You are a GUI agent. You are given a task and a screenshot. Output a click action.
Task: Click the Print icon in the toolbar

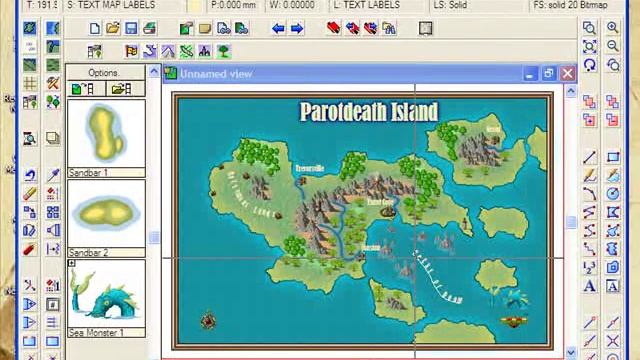coord(149,29)
